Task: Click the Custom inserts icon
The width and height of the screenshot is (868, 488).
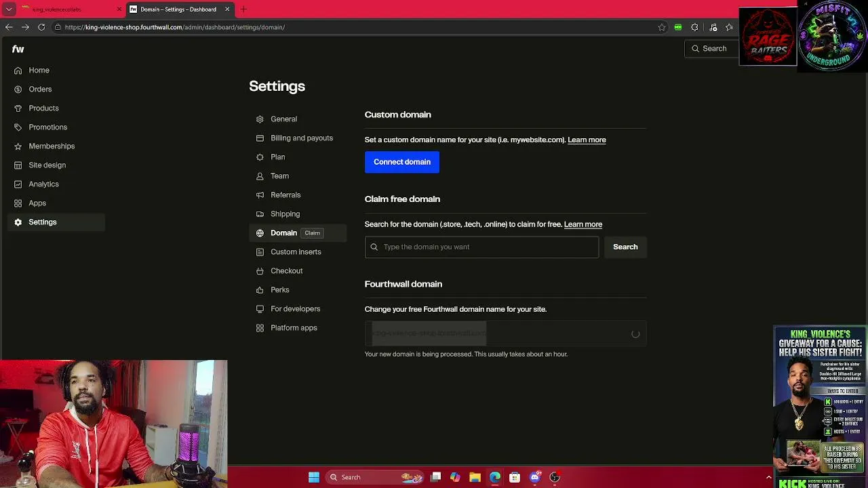Action: click(x=260, y=252)
